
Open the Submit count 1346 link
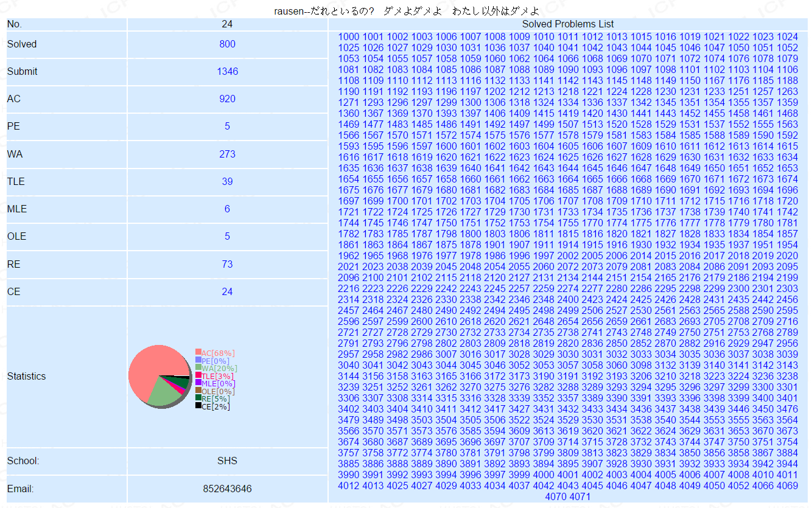tap(227, 71)
